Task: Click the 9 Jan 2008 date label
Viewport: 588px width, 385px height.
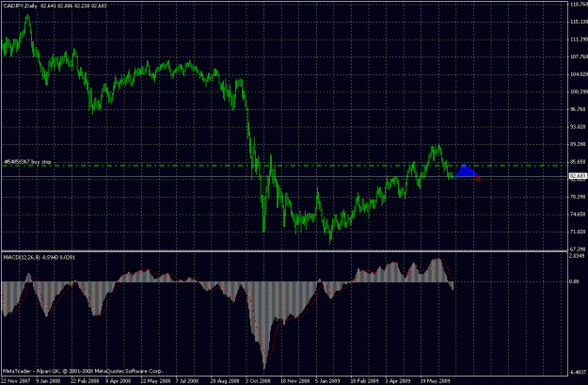Action: point(48,381)
